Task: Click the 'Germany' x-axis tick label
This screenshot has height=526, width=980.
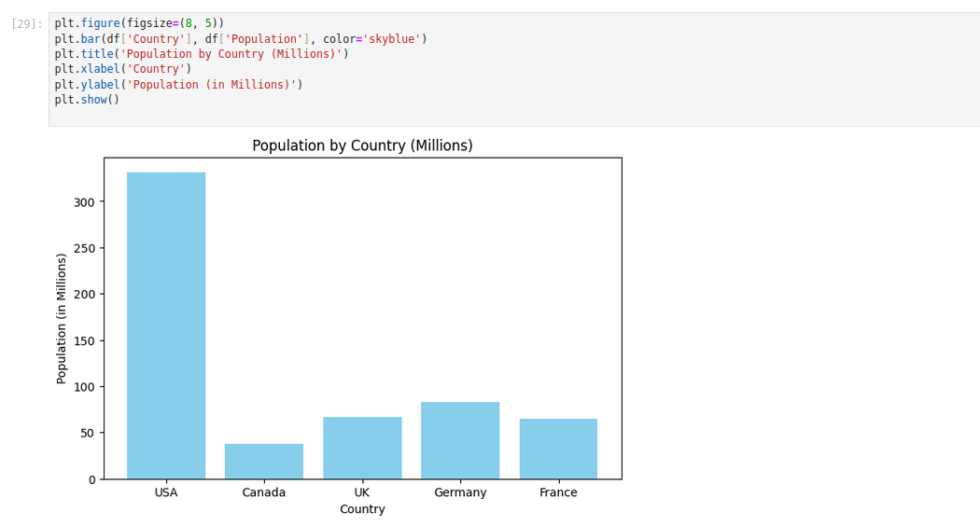Action: click(460, 492)
